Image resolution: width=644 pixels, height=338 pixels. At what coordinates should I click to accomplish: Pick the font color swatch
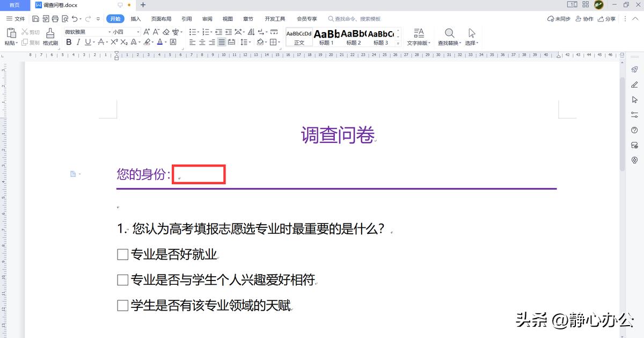pos(159,41)
